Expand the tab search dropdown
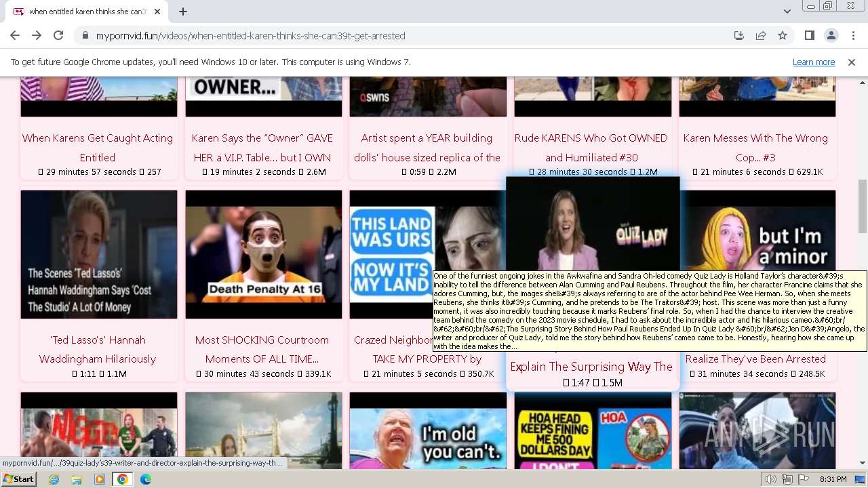Image resolution: width=868 pixels, height=488 pixels. tap(787, 12)
